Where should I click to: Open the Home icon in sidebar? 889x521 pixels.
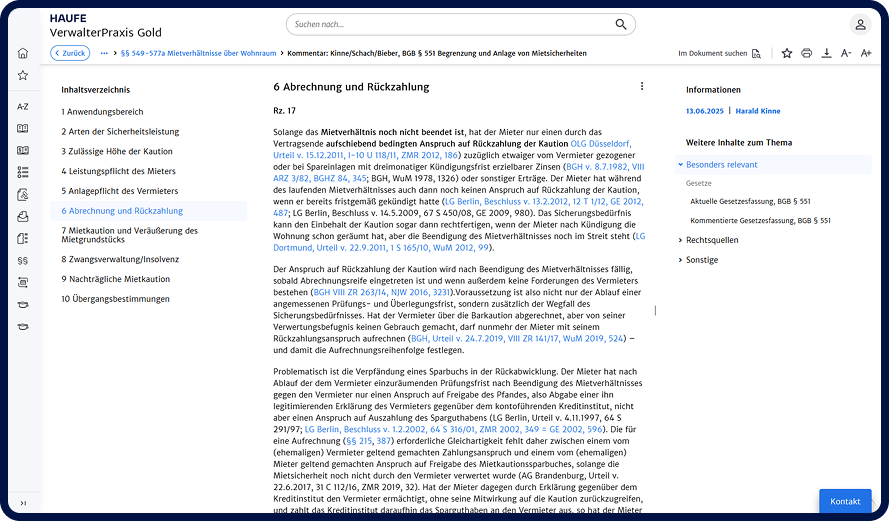23,53
